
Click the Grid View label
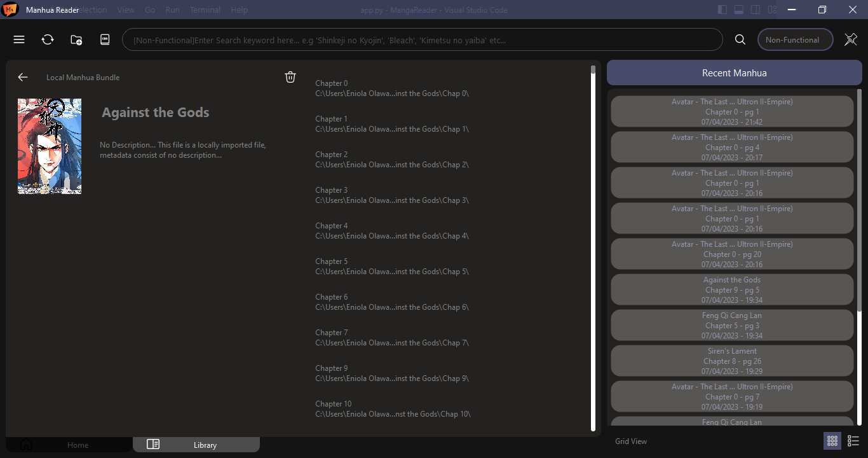click(631, 441)
